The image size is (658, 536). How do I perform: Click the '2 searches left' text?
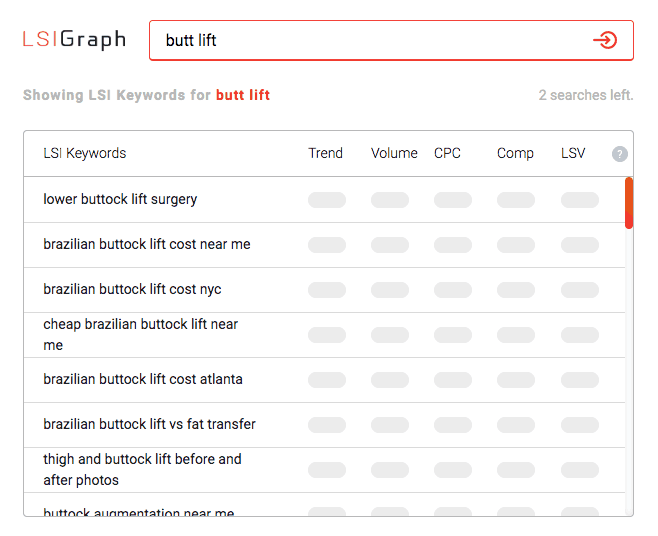(586, 95)
